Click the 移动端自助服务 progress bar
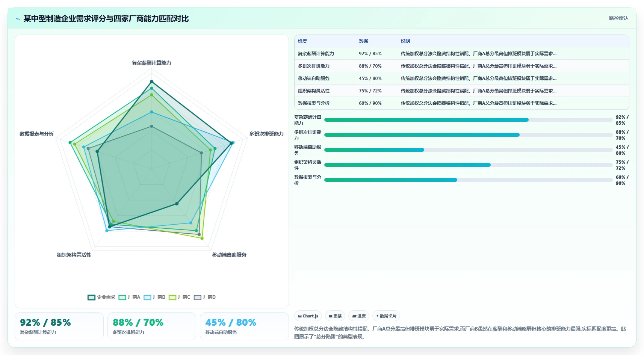The height and width of the screenshot is (355, 644). point(468,150)
